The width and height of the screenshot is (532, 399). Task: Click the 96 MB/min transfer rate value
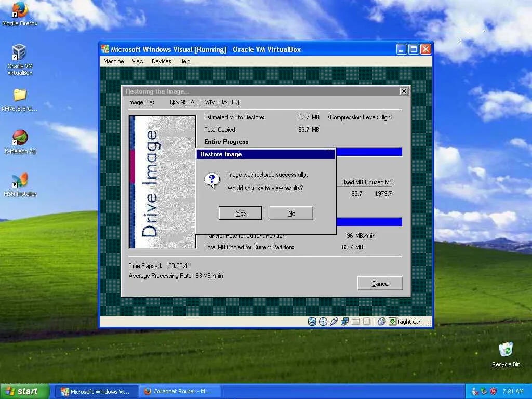pyautogui.click(x=361, y=235)
